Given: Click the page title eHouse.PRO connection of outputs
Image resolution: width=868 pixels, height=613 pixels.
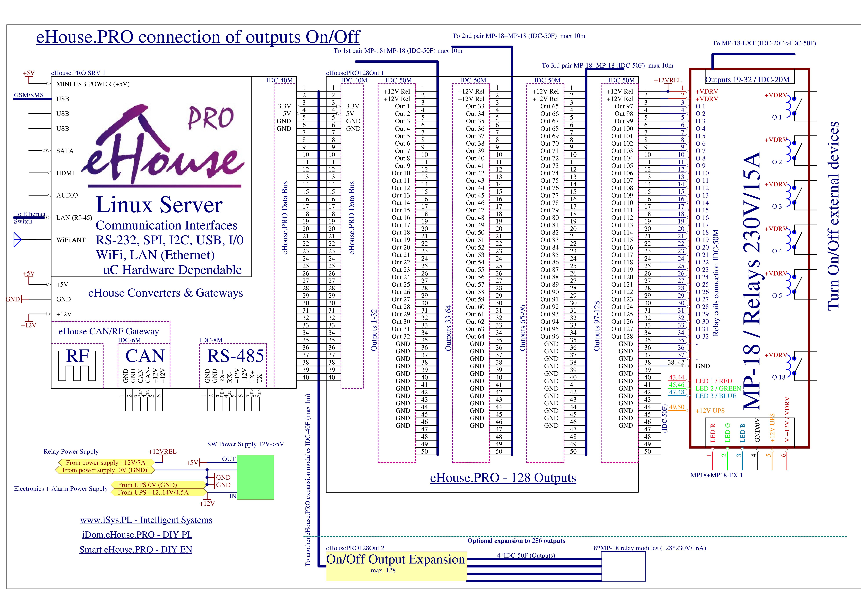Looking at the screenshot, I should click(198, 37).
